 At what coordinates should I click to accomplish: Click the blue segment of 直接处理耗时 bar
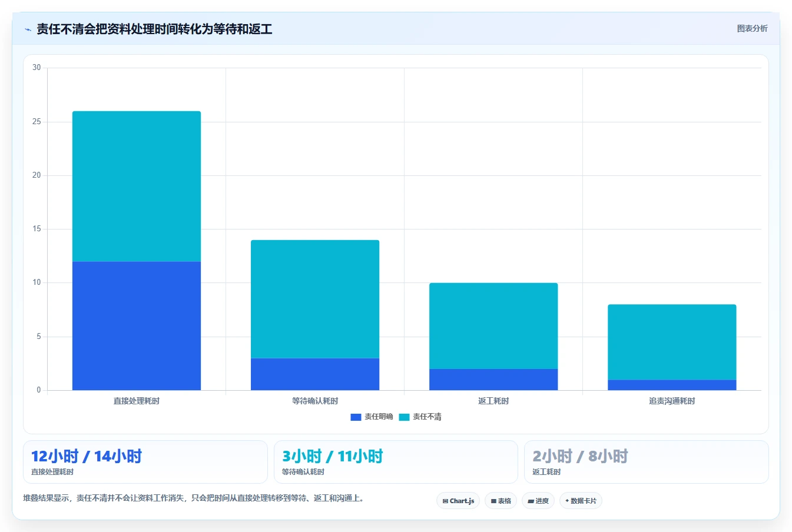point(137,325)
